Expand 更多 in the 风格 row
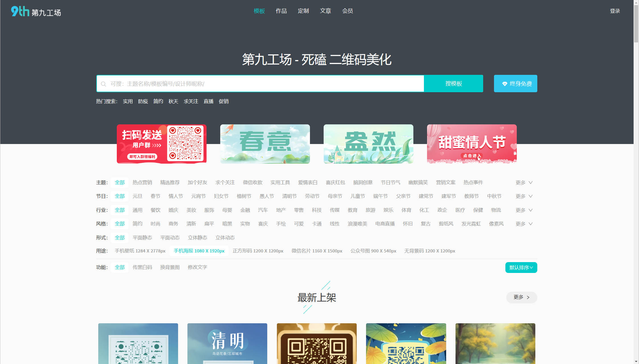Image resolution: width=639 pixels, height=364 pixels. [524, 224]
